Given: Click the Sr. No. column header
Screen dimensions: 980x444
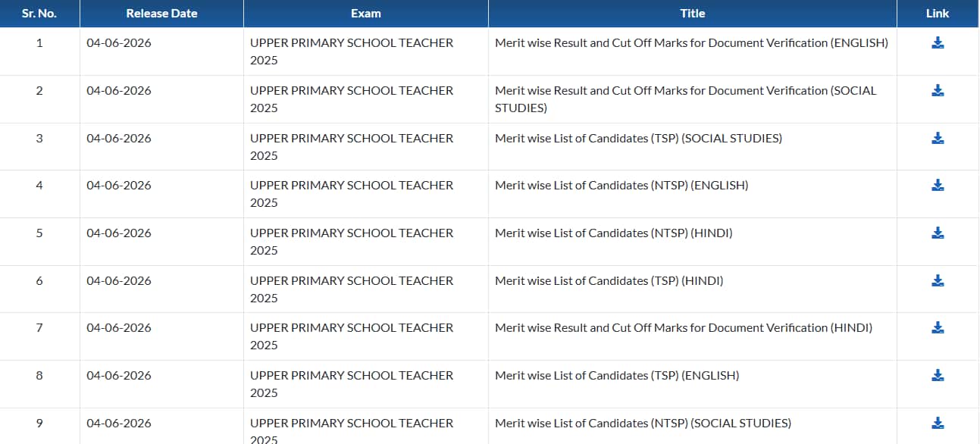Looking at the screenshot, I should [39, 14].
